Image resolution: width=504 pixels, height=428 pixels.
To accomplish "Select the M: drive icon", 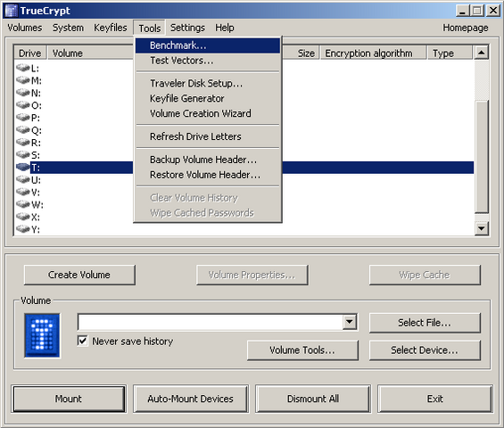I will coord(23,80).
